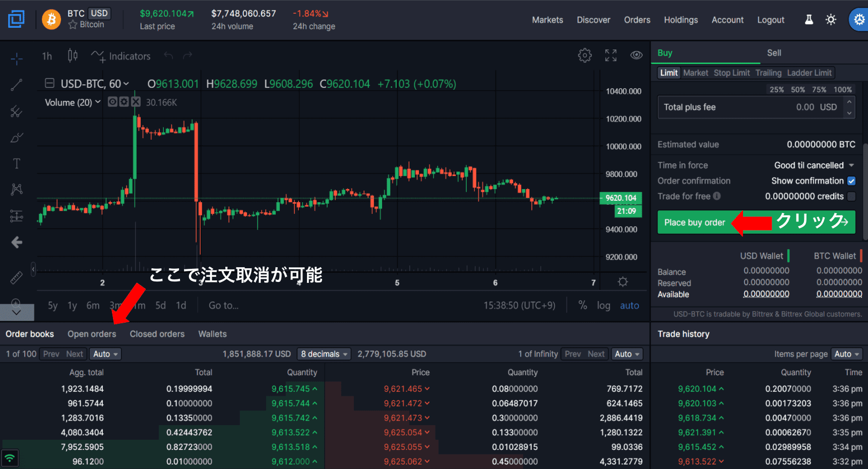Select the brush drawing tool
This screenshot has height=469, width=868.
click(x=17, y=138)
